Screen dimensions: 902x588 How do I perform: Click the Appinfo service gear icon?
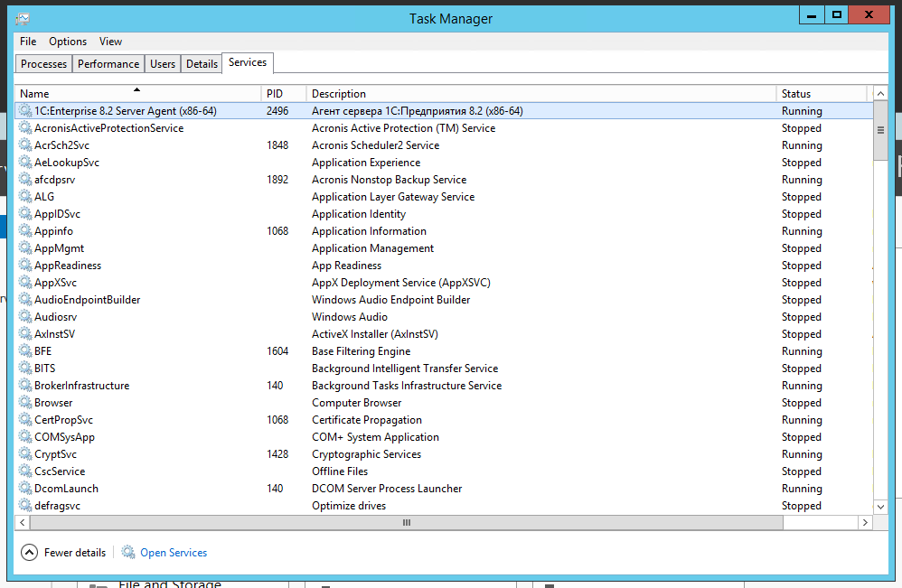[24, 230]
